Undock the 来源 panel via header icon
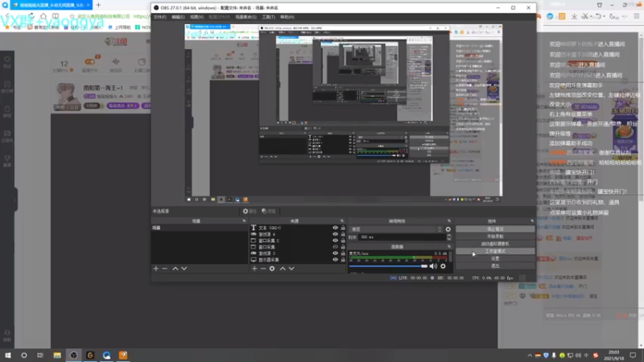 click(341, 220)
